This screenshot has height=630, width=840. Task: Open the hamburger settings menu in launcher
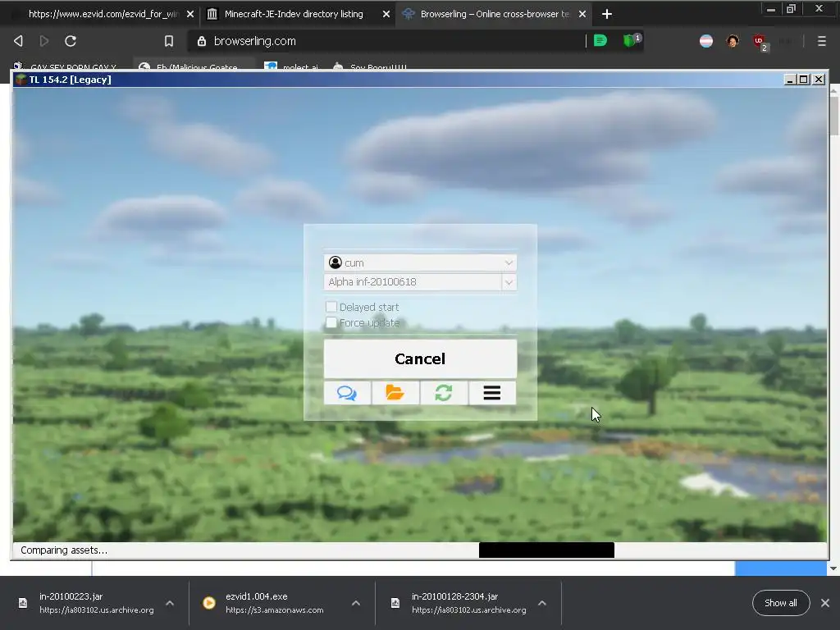[492, 393]
